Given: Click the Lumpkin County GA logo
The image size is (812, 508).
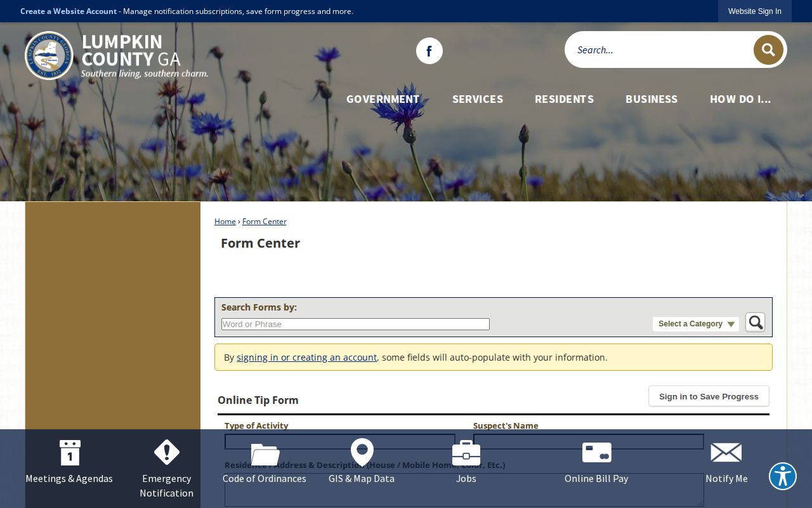Looking at the screenshot, I should pyautogui.click(x=116, y=56).
